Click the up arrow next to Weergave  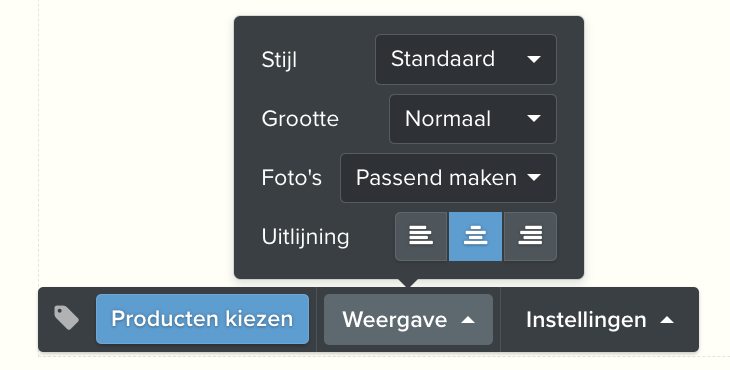point(468,320)
